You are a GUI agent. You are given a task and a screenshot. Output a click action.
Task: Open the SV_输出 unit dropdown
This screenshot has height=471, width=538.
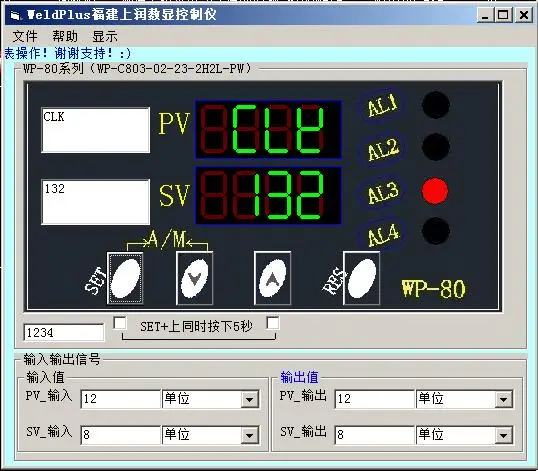point(504,435)
